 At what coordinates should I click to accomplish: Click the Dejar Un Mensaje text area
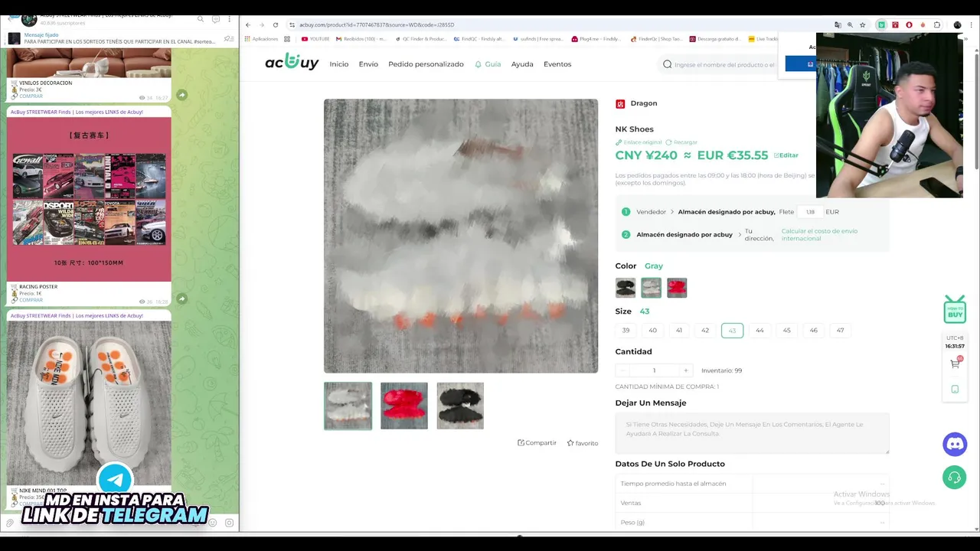click(752, 433)
